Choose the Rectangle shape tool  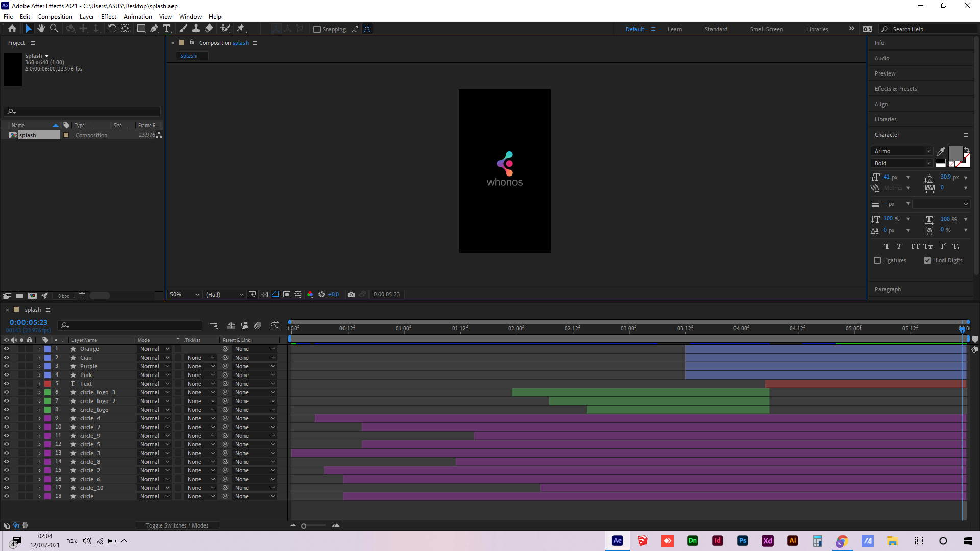click(141, 29)
